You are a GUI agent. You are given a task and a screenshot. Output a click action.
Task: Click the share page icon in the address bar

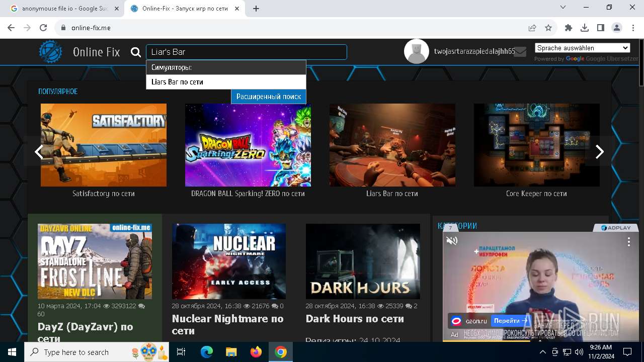point(532,28)
